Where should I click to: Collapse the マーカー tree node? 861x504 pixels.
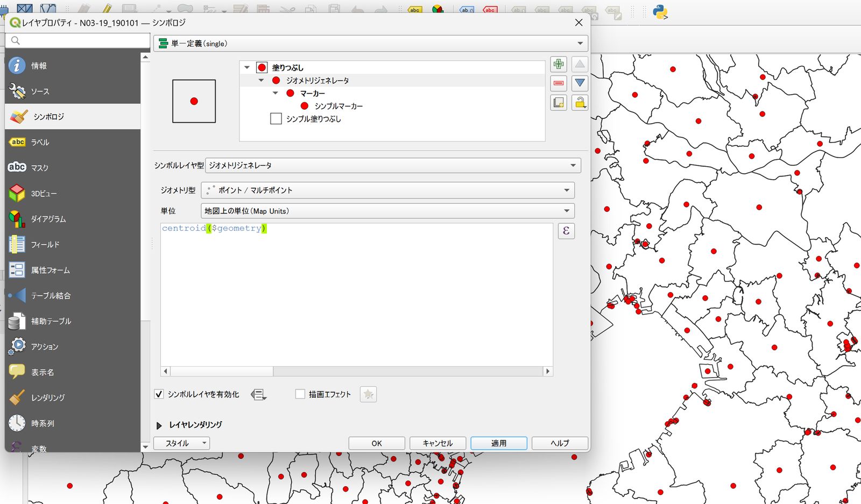point(275,93)
